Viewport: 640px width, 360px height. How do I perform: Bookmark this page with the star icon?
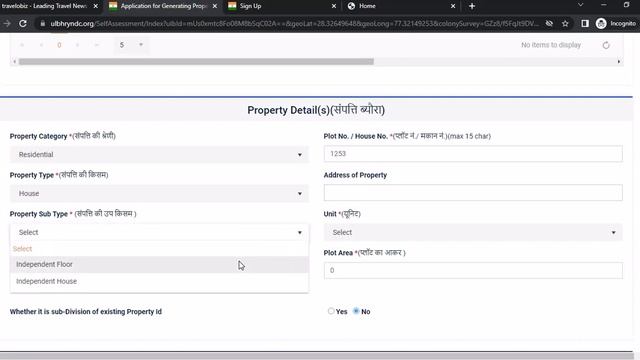coord(565,24)
